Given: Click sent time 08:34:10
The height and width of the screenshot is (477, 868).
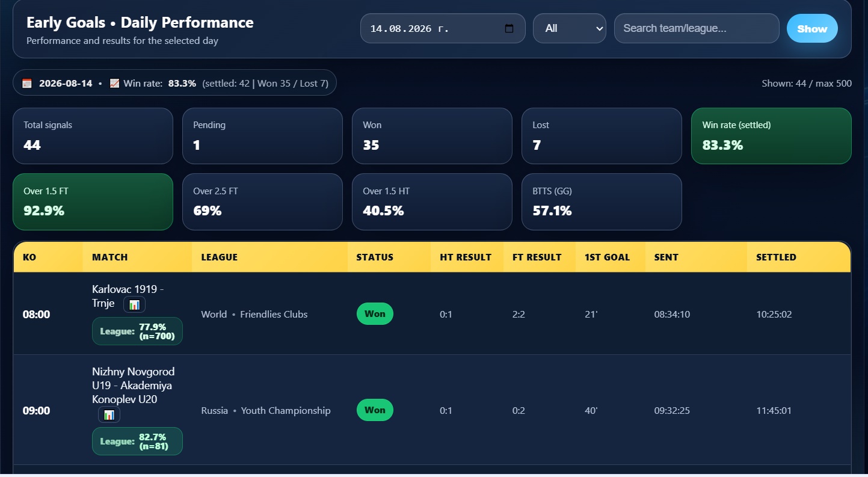Looking at the screenshot, I should 672,314.
